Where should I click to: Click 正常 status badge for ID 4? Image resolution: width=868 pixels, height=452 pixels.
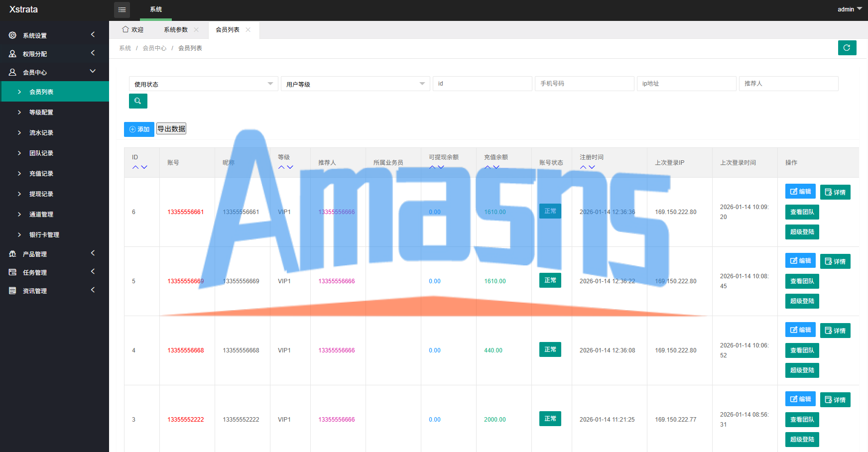550,349
